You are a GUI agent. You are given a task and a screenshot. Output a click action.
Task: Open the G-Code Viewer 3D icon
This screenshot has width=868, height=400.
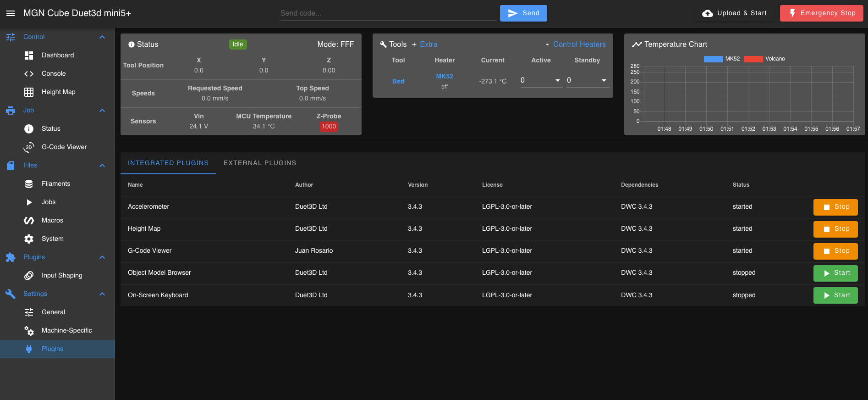coord(29,147)
